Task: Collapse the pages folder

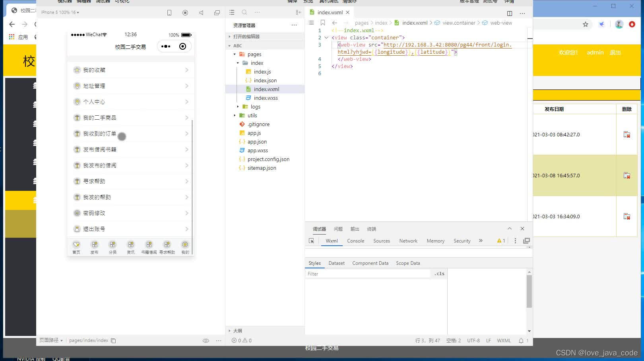Action: click(254, 54)
